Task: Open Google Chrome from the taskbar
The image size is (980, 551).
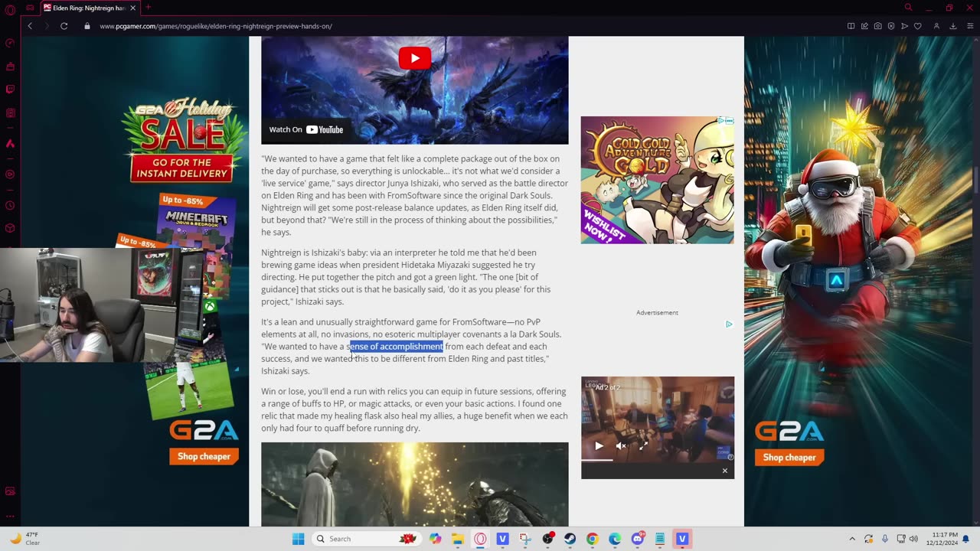Action: 592,539
